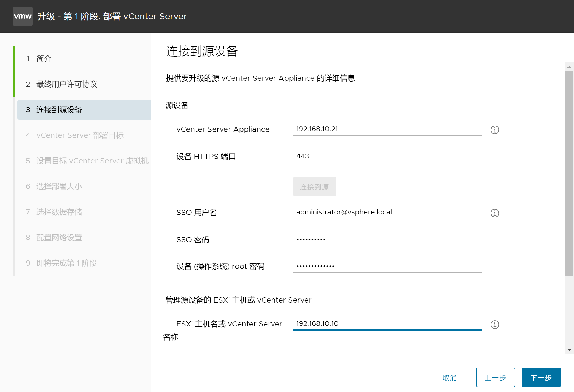
Task: Open info tooltip for SSO 用户名 field
Action: click(x=495, y=213)
